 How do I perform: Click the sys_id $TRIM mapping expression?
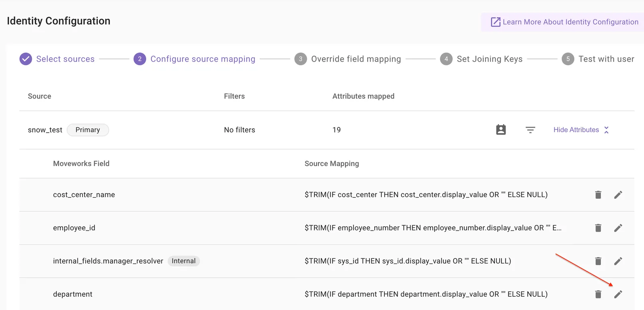408,261
